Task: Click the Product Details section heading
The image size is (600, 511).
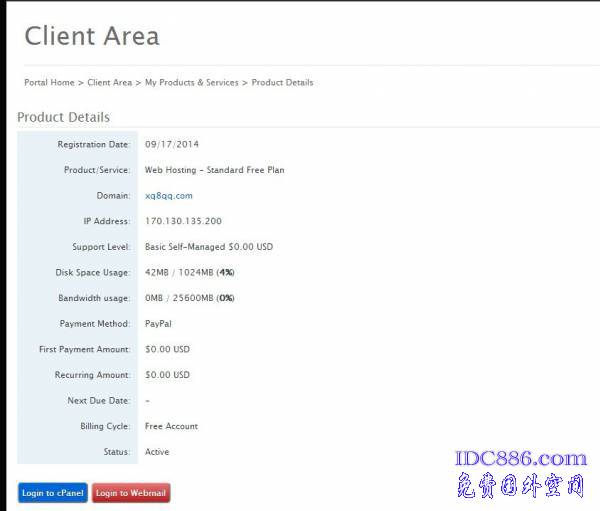Action: (x=63, y=117)
